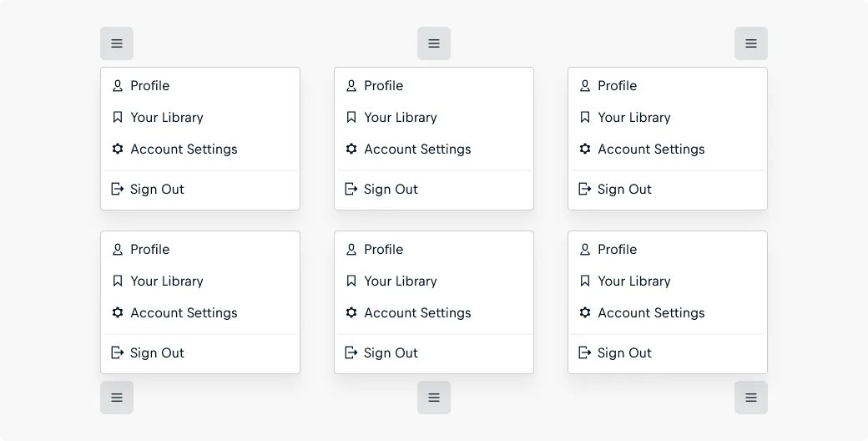Image resolution: width=868 pixels, height=441 pixels.
Task: Select Sign Out in the top-right menu
Action: pyautogui.click(x=668, y=189)
